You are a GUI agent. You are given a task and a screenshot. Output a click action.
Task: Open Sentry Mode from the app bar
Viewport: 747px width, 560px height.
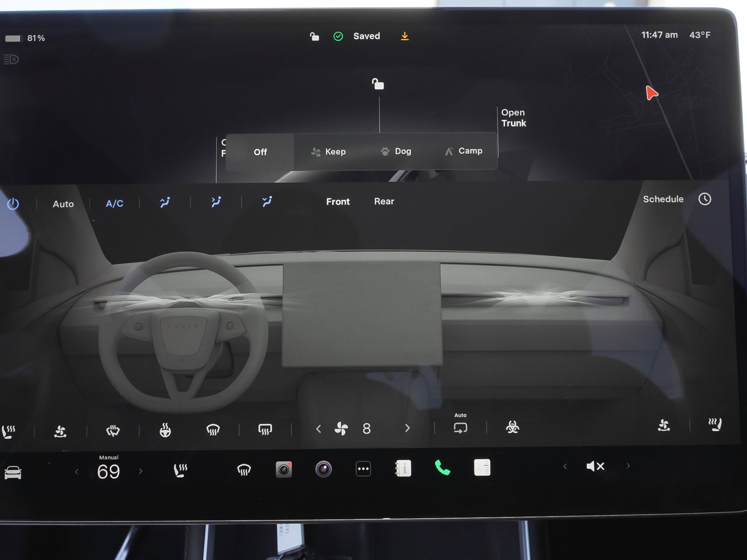(323, 469)
